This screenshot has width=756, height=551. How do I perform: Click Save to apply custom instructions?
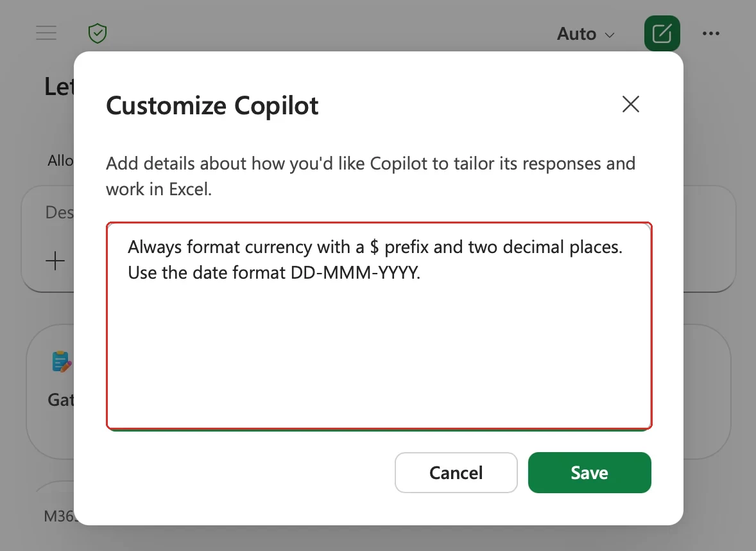[x=589, y=473]
